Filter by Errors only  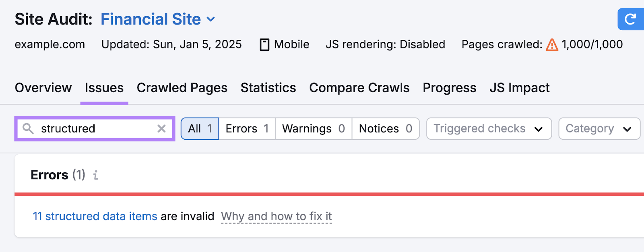247,128
